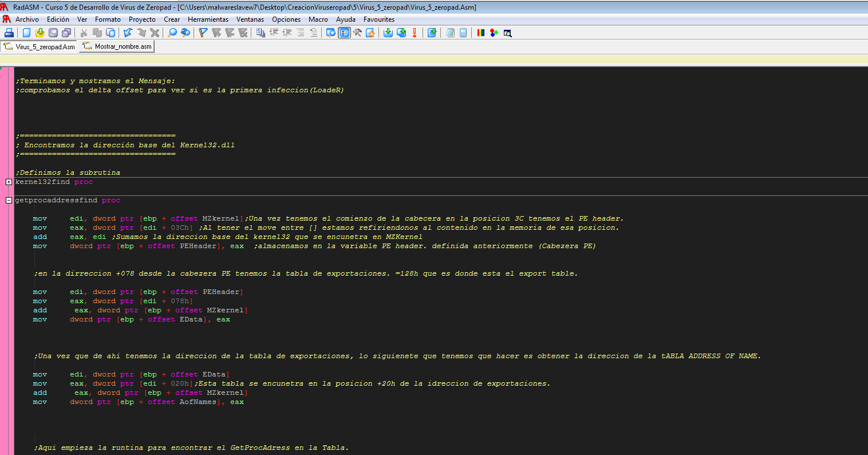Click the comment 'Definimos la subrutina'
Viewport: 868px width, 455px height.
[x=68, y=172]
